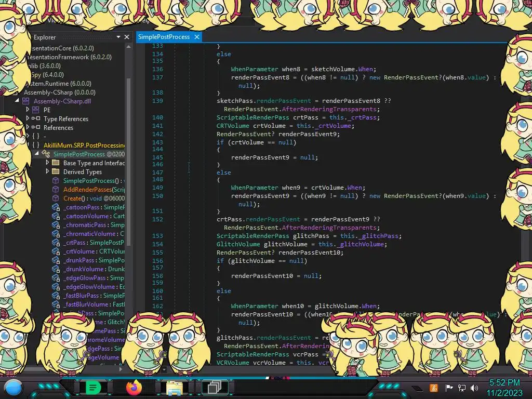This screenshot has height=399, width=532.
Task: Open Firefox from the taskbar
Action: 134,388
